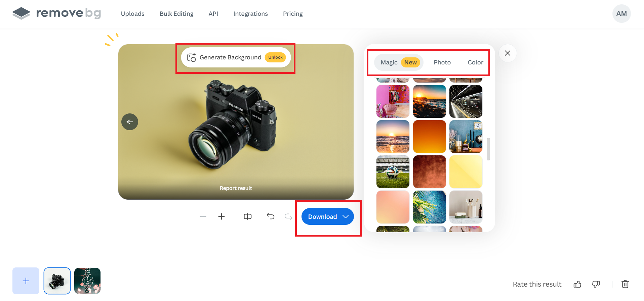Viewport: 644px width, 301px height.
Task: Expand the Download options dropdown
Action: coord(346,217)
